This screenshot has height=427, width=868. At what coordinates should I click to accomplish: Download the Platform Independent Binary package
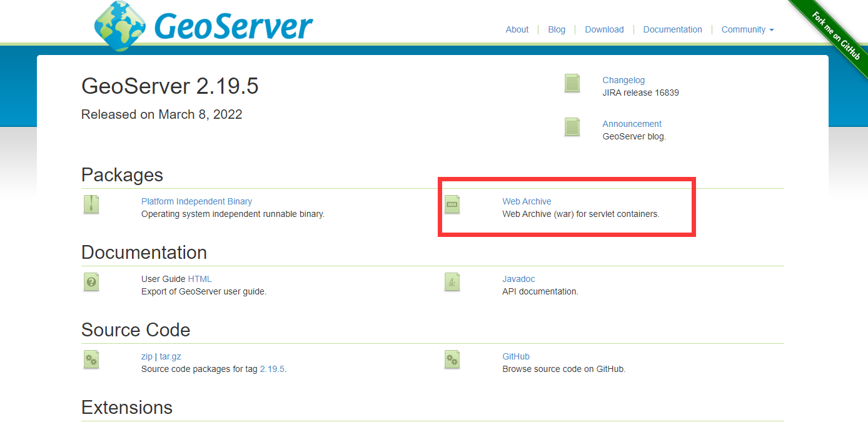click(196, 201)
